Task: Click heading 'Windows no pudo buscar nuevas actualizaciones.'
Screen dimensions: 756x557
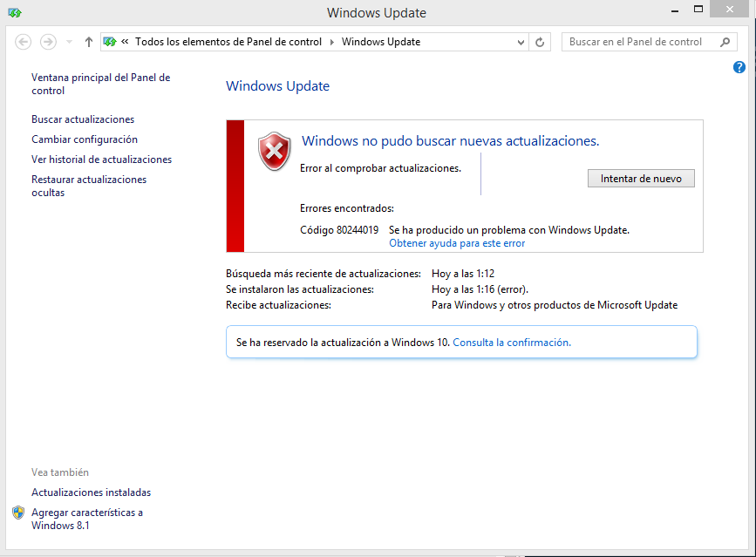Action: coord(450,140)
